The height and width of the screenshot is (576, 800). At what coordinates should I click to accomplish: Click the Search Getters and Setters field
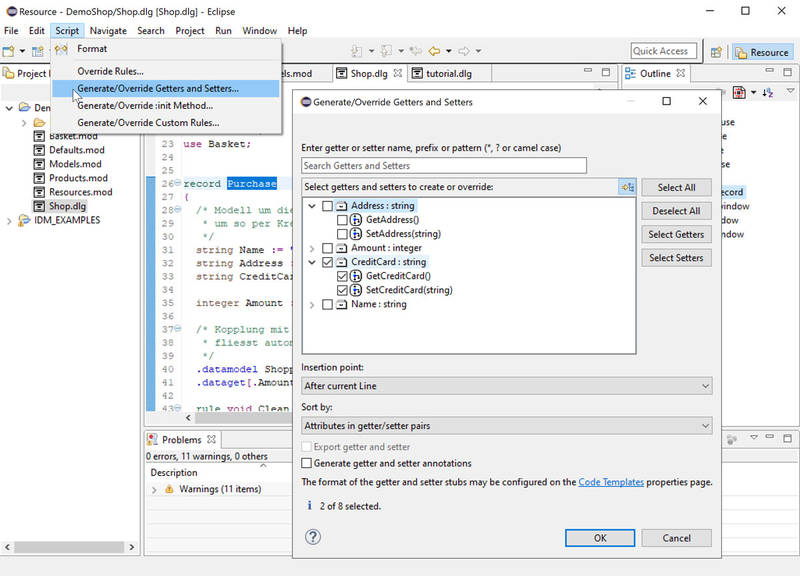[x=443, y=166]
